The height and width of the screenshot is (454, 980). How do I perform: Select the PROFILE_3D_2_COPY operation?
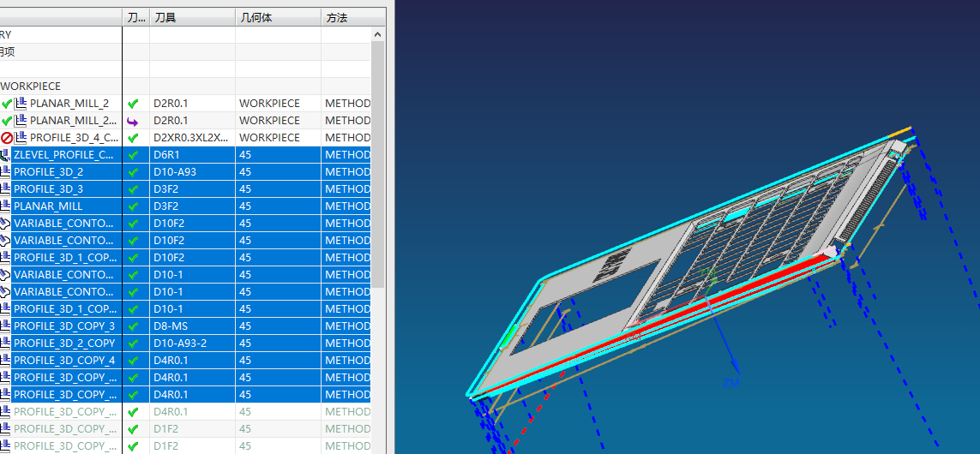(63, 343)
